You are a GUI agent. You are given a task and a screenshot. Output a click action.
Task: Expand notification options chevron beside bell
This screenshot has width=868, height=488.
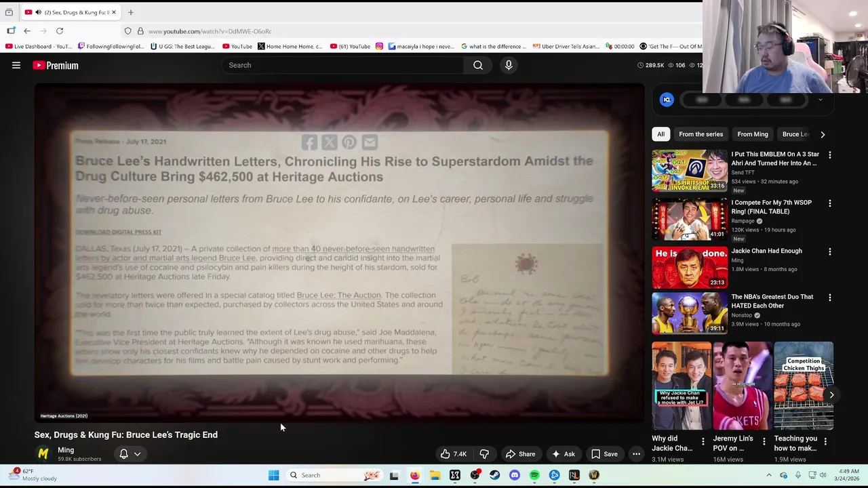point(137,454)
